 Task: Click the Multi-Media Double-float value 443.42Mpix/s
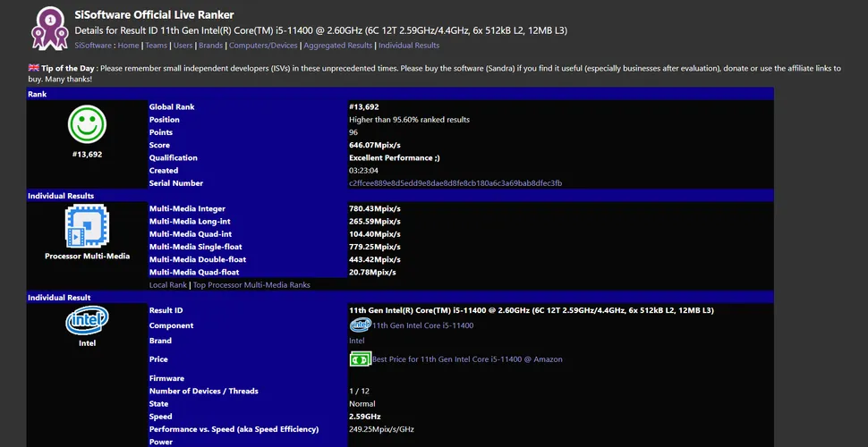(x=375, y=259)
